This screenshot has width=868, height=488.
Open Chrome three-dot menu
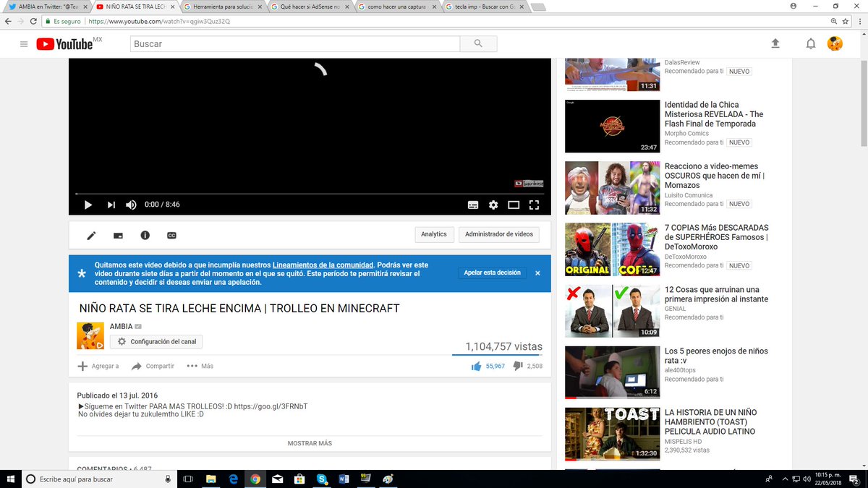point(859,22)
